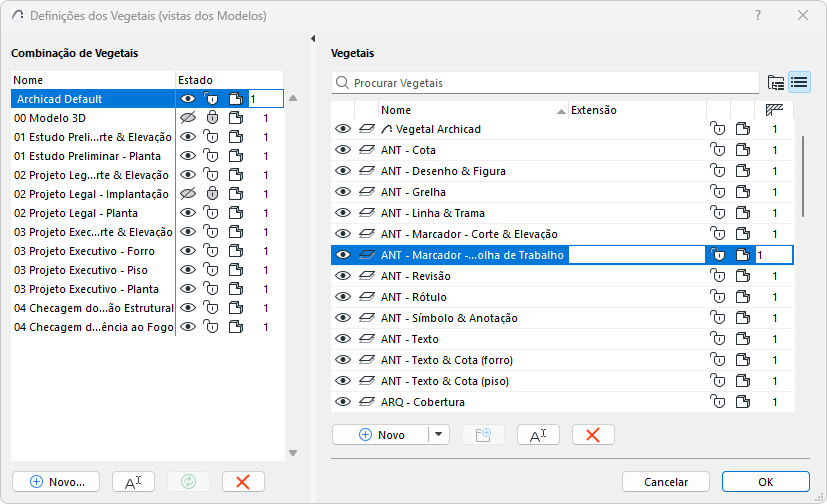Switch to folder tree view of layers
This screenshot has width=827, height=504.
(776, 83)
